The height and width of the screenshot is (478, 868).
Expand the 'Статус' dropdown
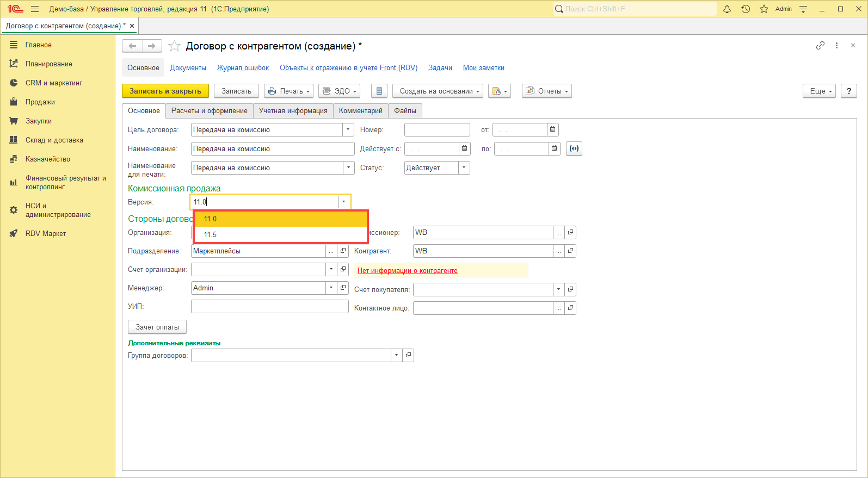[464, 168]
